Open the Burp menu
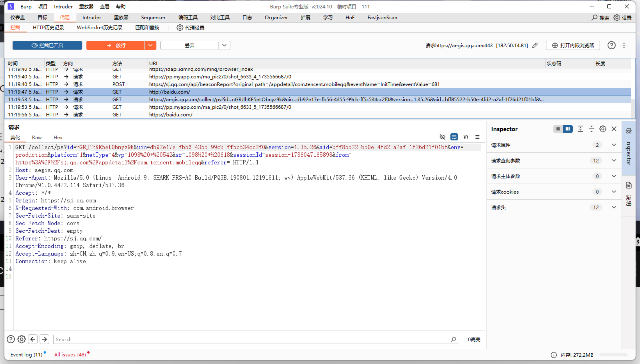Image resolution: width=640 pixels, height=364 pixels. (x=26, y=7)
